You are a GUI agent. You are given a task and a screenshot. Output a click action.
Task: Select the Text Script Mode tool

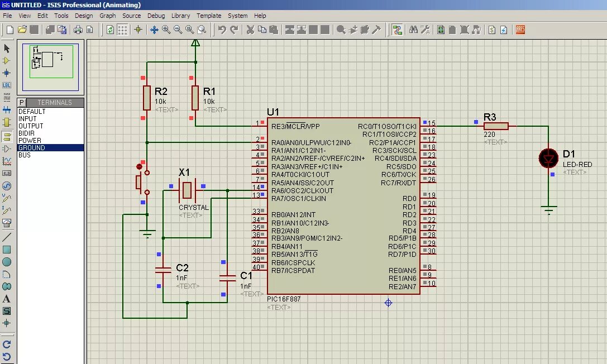7,98
